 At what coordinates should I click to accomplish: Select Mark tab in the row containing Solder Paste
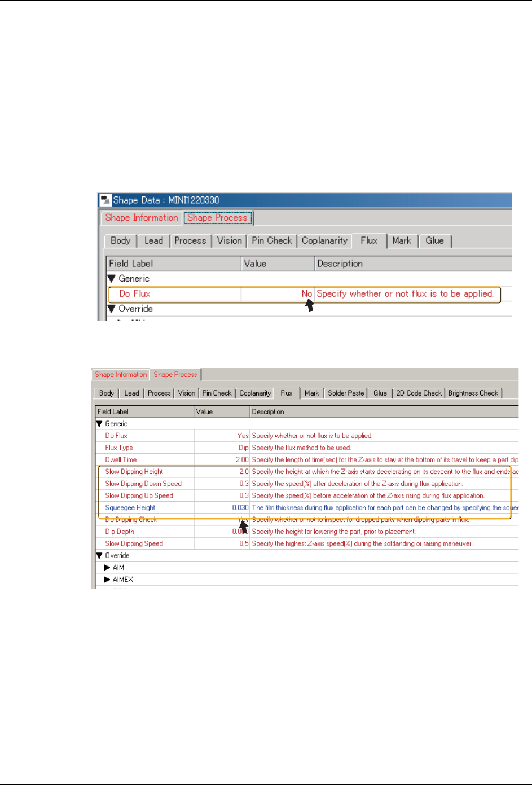[312, 393]
